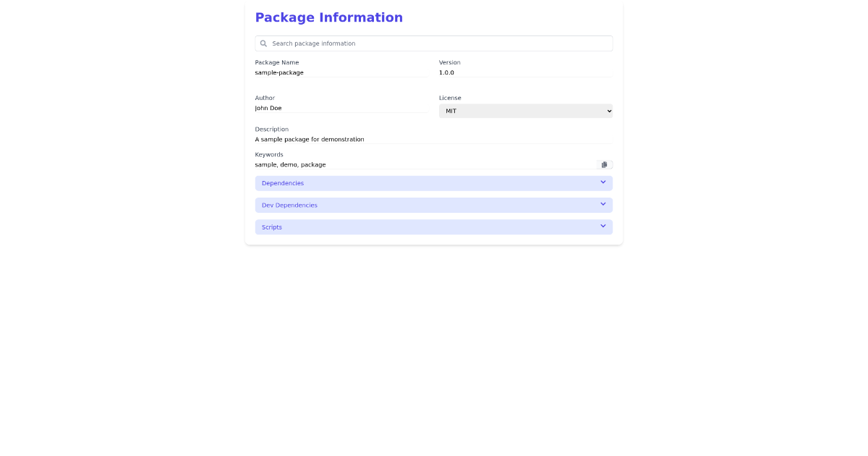
Task: Expand the Dev Dependencies section
Action: pos(434,205)
